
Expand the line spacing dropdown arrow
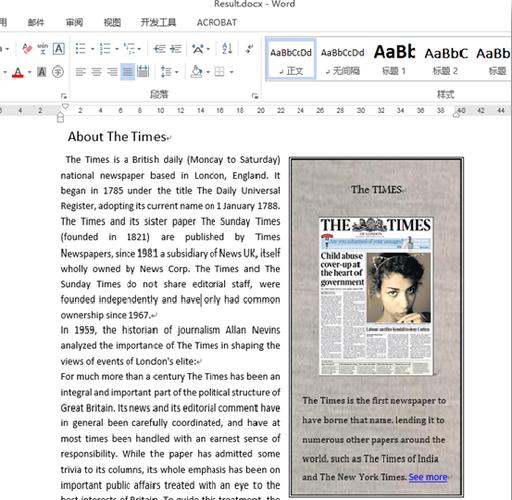pos(177,72)
